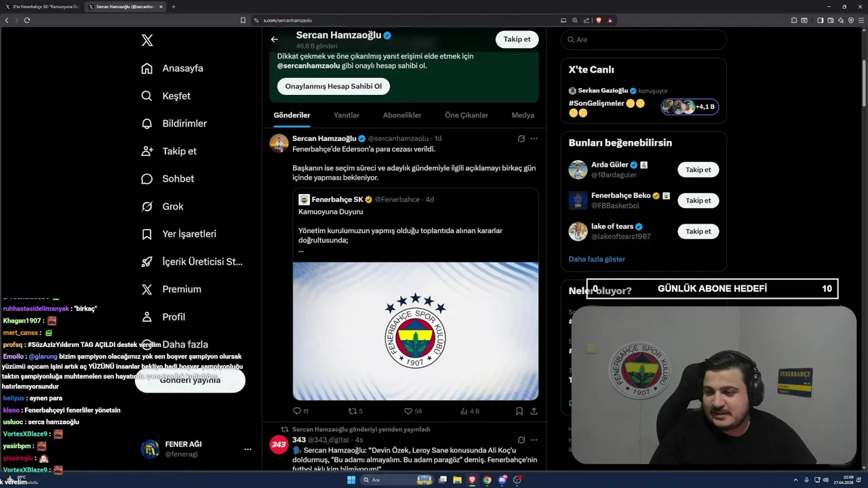This screenshot has width=868, height=488.
Task: Switch to the Gönderiler tab
Action: 292,115
